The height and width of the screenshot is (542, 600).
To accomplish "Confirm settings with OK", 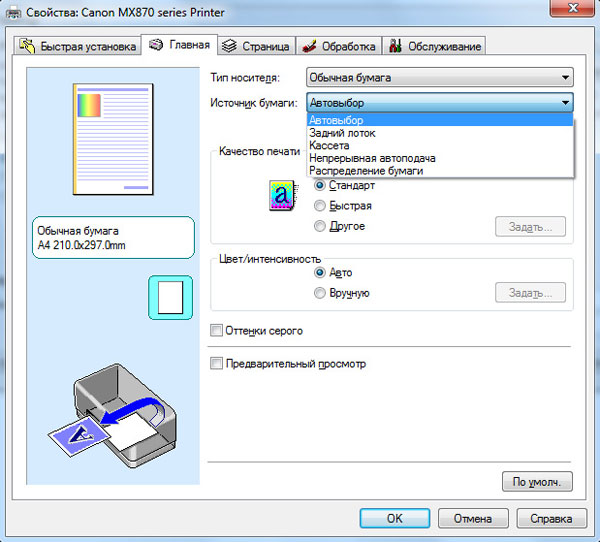I will pos(395,518).
